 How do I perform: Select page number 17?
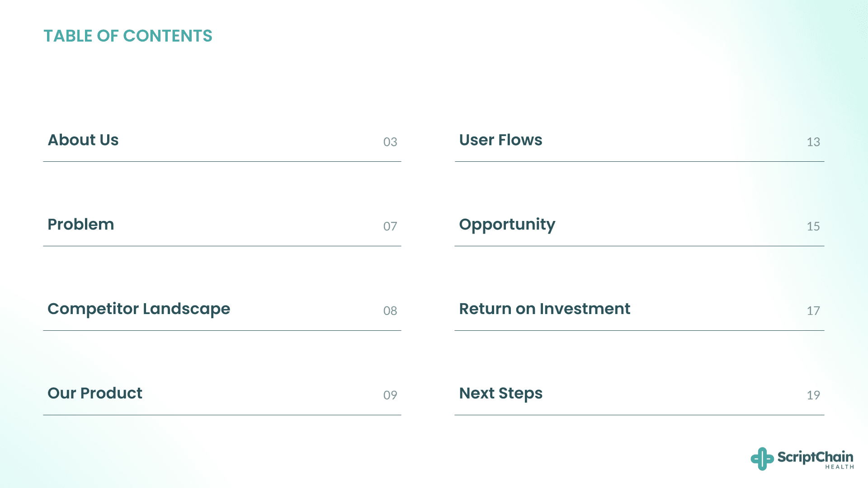coord(813,311)
